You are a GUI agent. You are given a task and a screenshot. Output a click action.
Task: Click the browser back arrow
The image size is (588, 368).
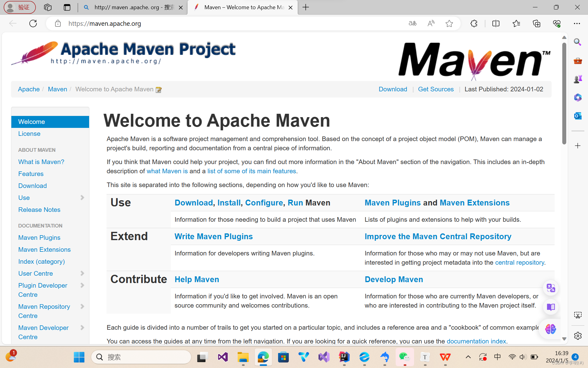(13, 24)
